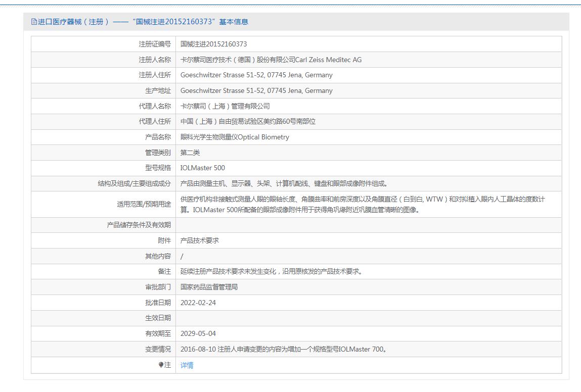
Task: Select the approval date 2022-02-24
Action: pos(198,303)
